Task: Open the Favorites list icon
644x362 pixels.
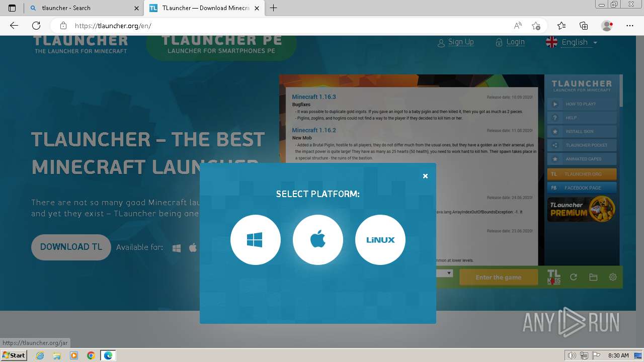Action: click(x=561, y=26)
